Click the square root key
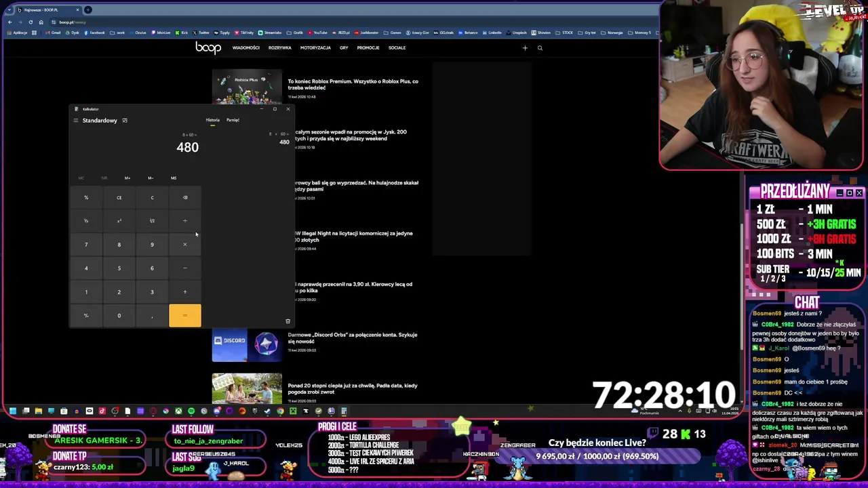The image size is (868, 488). pyautogui.click(x=152, y=221)
